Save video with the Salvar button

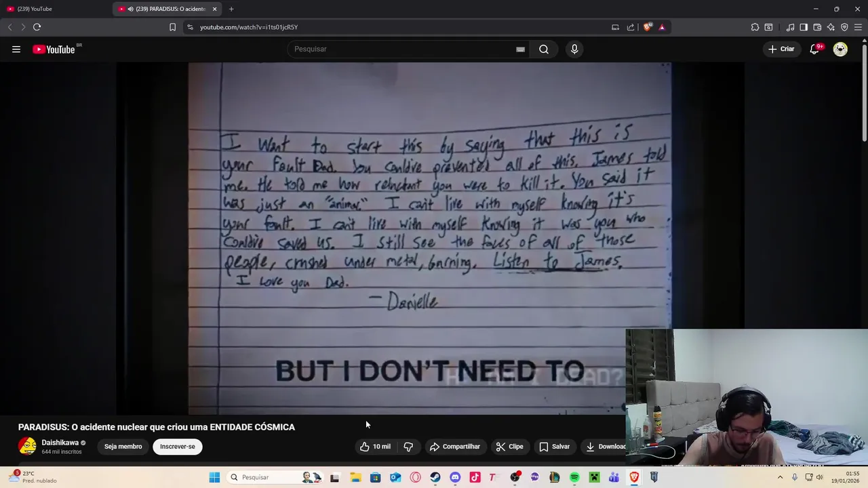(x=555, y=447)
